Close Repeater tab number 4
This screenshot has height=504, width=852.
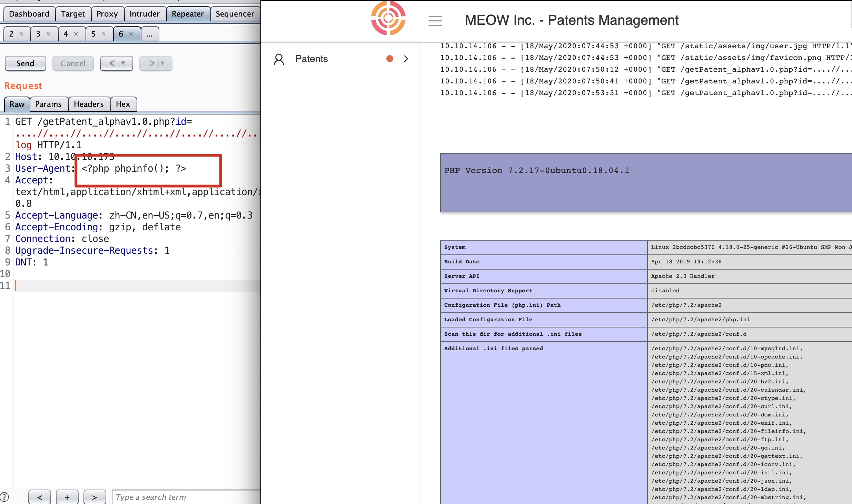point(76,34)
